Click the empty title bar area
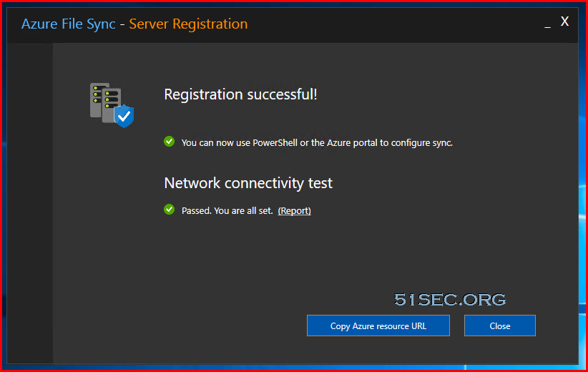The width and height of the screenshot is (588, 372). [393, 24]
